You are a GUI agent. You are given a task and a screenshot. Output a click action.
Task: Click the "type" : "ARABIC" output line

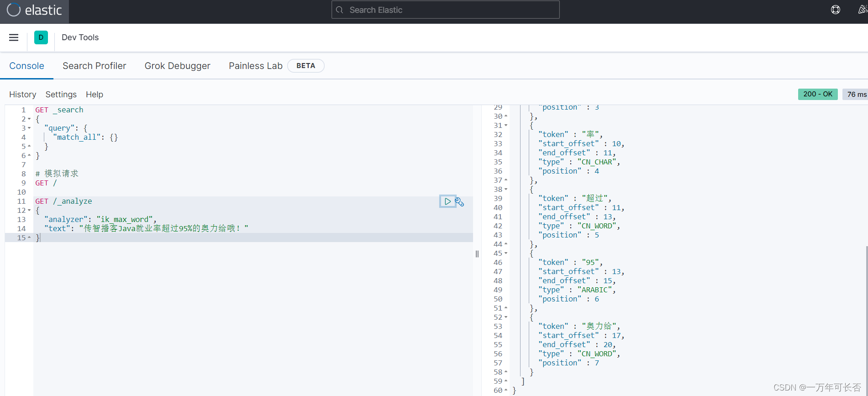pos(577,290)
